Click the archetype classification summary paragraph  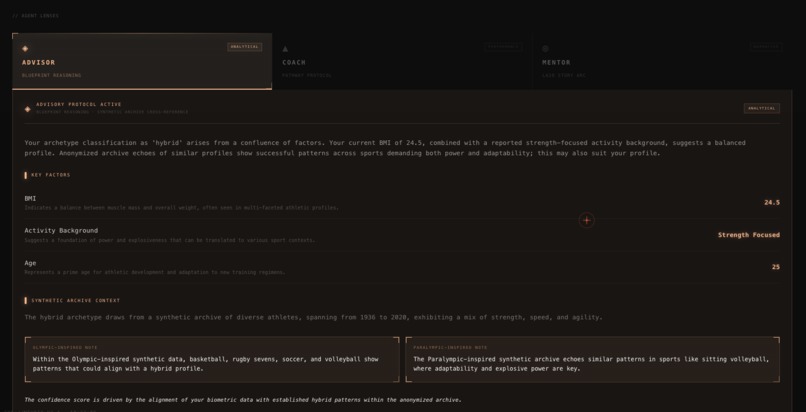385,148
